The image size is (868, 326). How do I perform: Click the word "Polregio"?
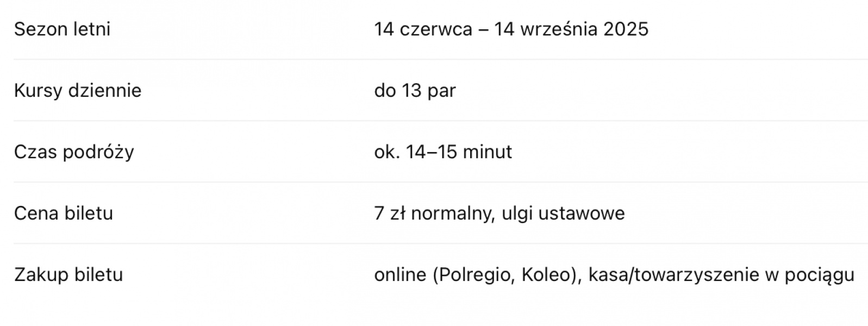475,275
